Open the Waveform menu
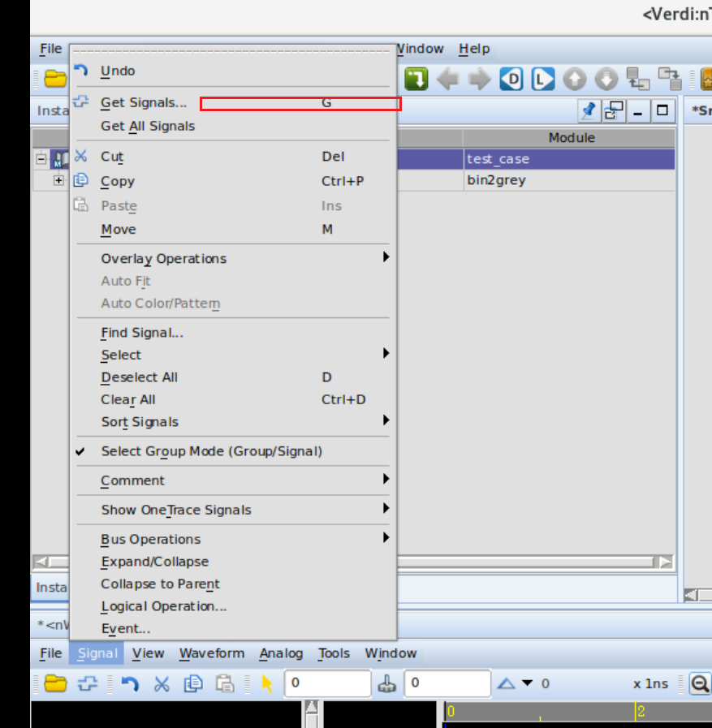712x728 pixels. [212, 653]
